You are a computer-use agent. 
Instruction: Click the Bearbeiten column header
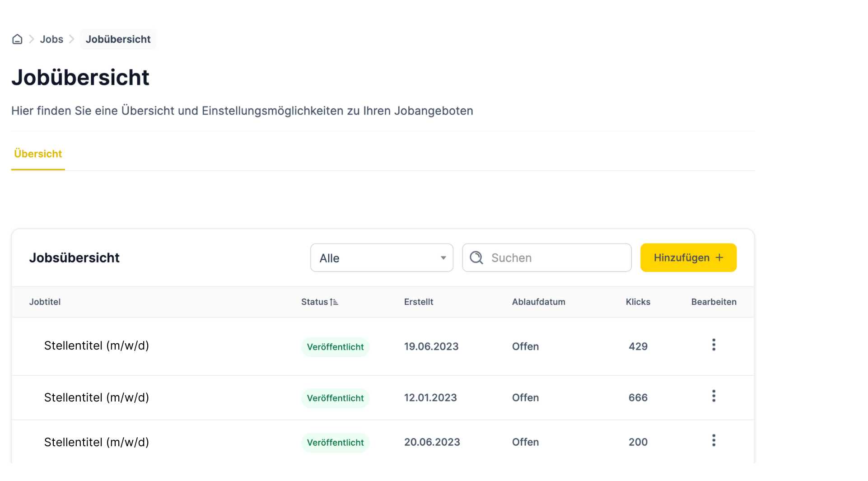[714, 302]
